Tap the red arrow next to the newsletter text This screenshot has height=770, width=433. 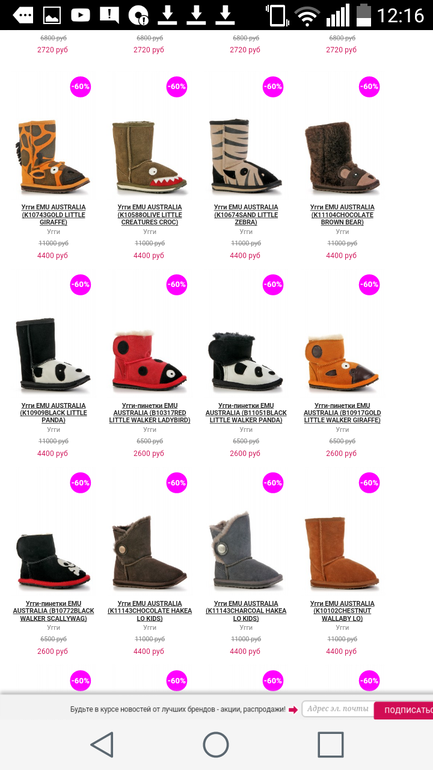[293, 710]
